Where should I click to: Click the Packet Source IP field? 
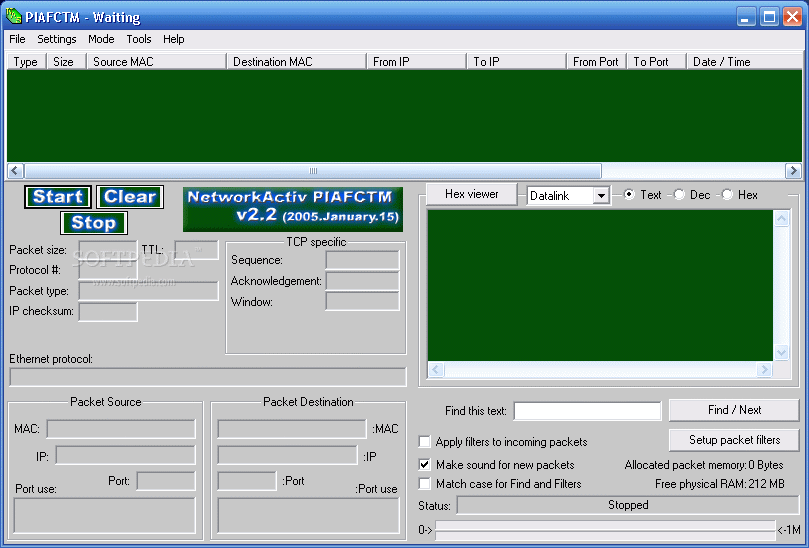tap(125, 455)
